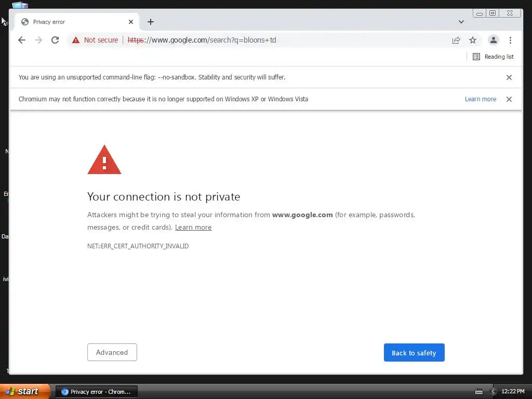Click the 12:22 PM taskbar clock
This screenshot has width=532, height=399.
513,392
